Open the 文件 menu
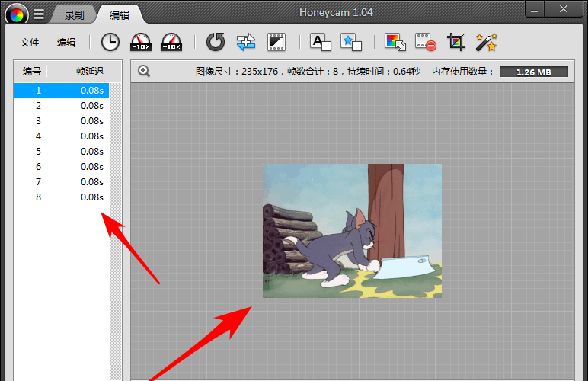 click(30, 43)
